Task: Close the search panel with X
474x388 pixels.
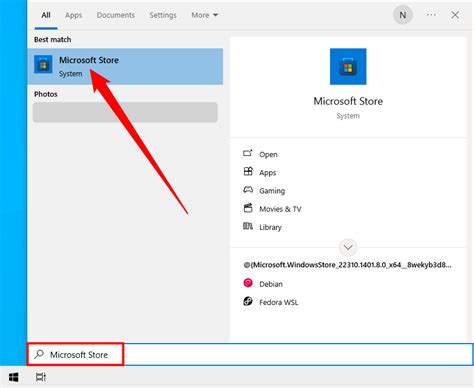Action: pos(455,15)
